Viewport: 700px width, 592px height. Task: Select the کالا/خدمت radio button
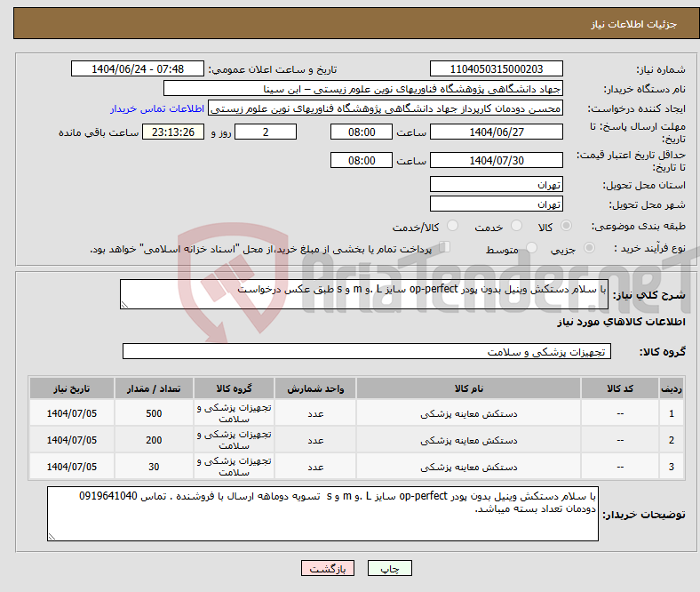pyautogui.click(x=453, y=226)
